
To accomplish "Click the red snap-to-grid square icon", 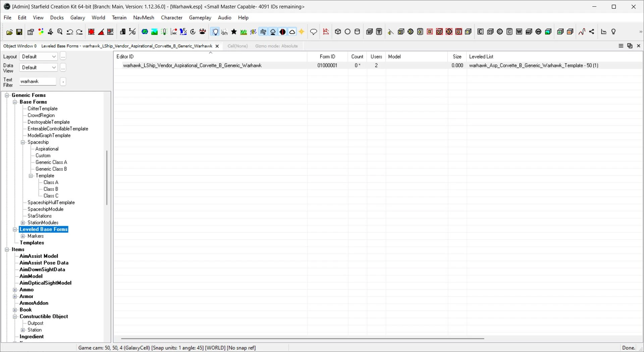I will click(91, 32).
